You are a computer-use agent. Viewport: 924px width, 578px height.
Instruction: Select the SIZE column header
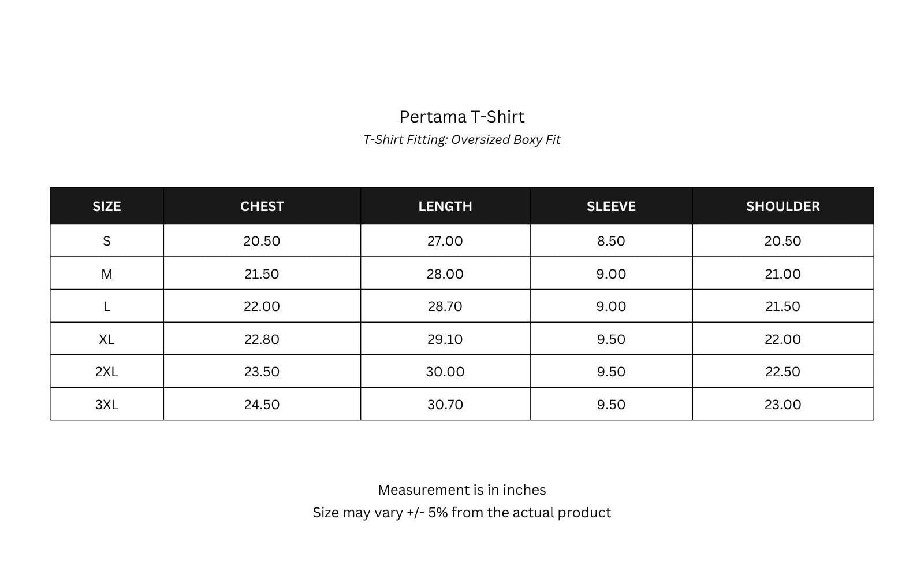point(107,206)
